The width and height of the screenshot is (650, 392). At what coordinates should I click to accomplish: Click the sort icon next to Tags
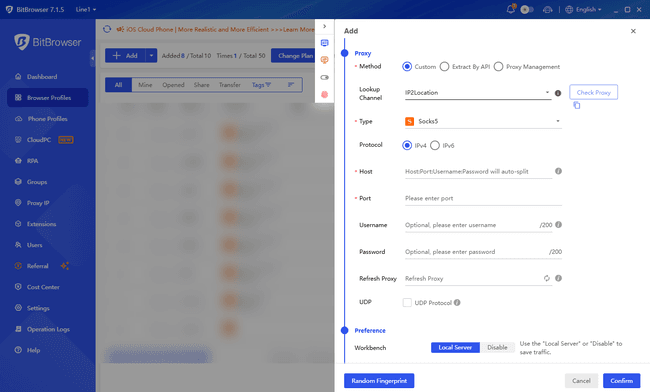tap(291, 85)
